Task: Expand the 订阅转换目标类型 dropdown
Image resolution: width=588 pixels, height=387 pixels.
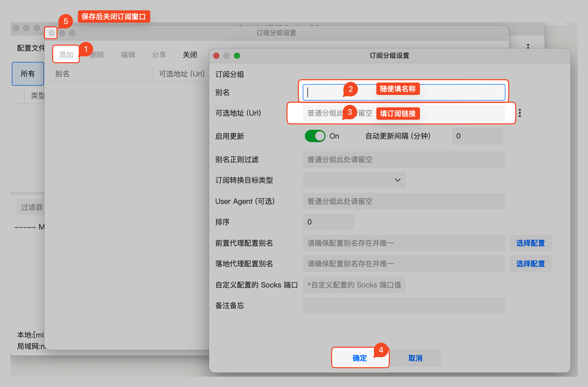Action: 354,180
